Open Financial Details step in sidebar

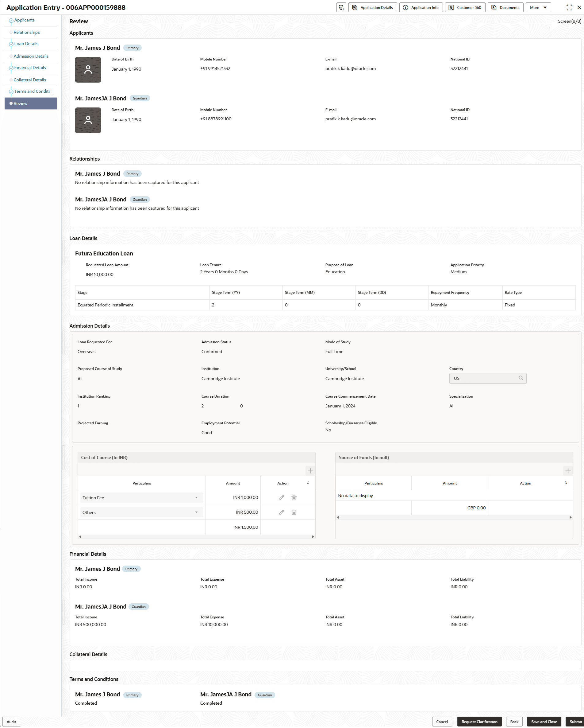click(x=30, y=68)
